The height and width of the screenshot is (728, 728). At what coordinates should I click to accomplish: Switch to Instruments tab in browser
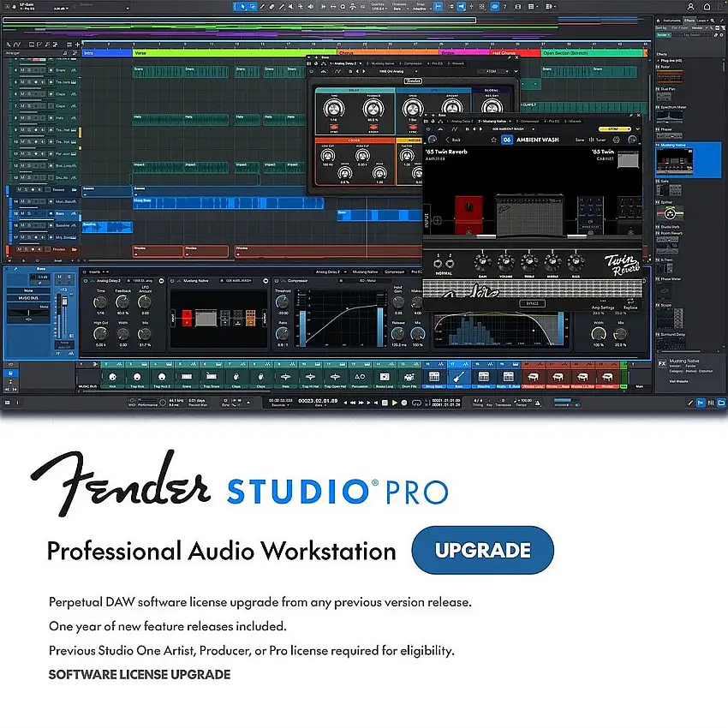click(671, 21)
